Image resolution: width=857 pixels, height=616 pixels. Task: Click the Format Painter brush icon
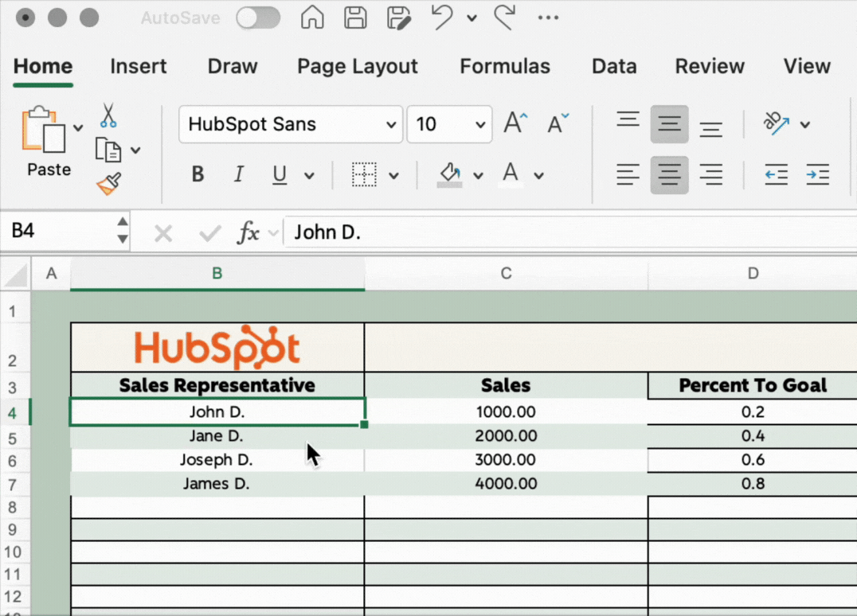click(x=109, y=184)
